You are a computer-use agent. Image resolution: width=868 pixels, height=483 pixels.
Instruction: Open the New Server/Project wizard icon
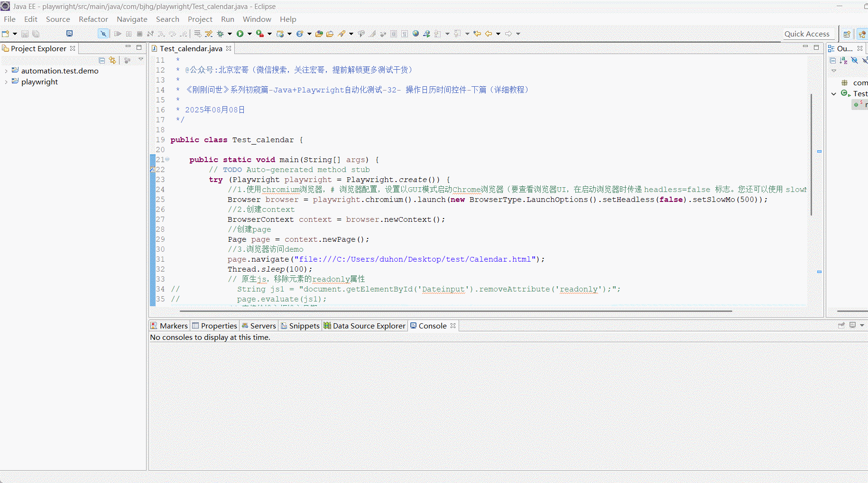pyautogui.click(x=280, y=34)
